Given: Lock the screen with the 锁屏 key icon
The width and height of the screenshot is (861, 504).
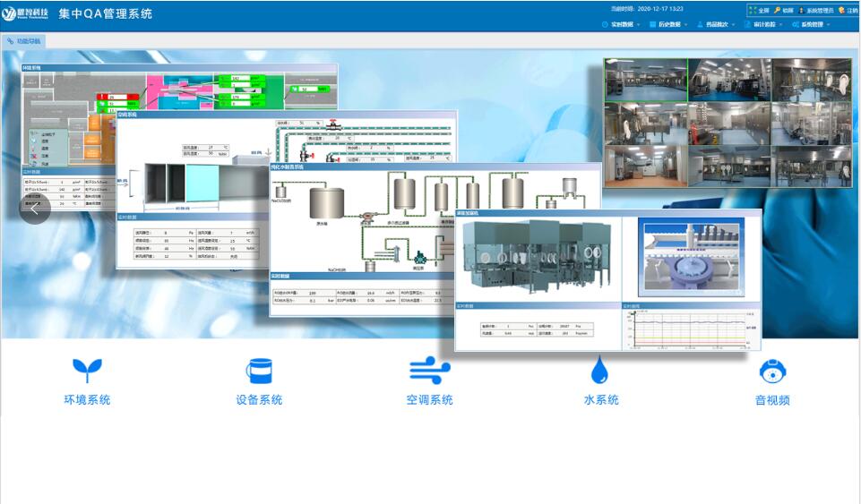Looking at the screenshot, I should 777,10.
